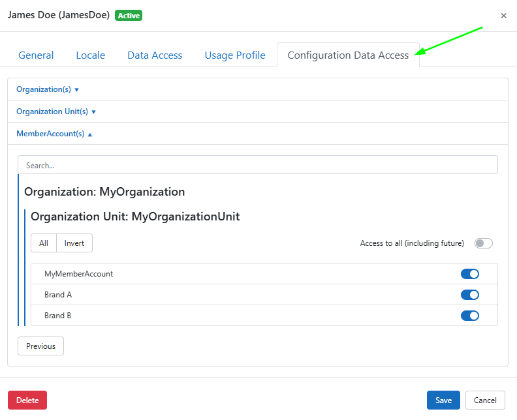Expand the Organization Unit(s) section
The width and height of the screenshot is (517, 420).
(x=56, y=112)
